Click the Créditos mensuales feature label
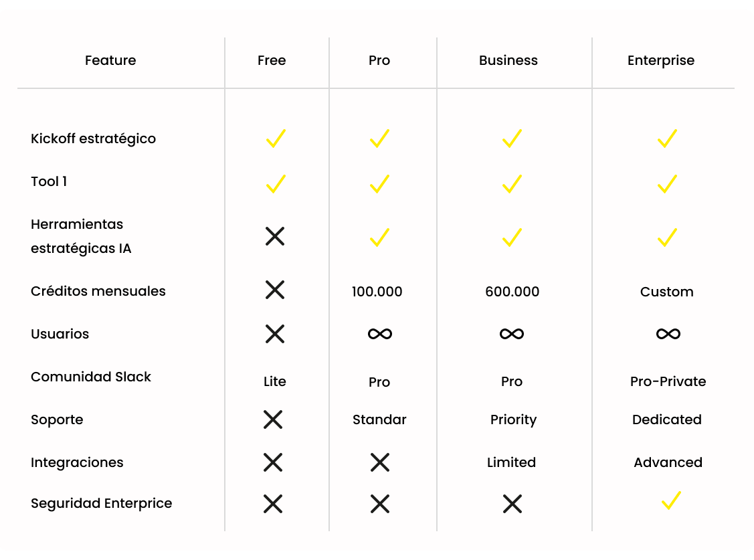 [98, 291]
